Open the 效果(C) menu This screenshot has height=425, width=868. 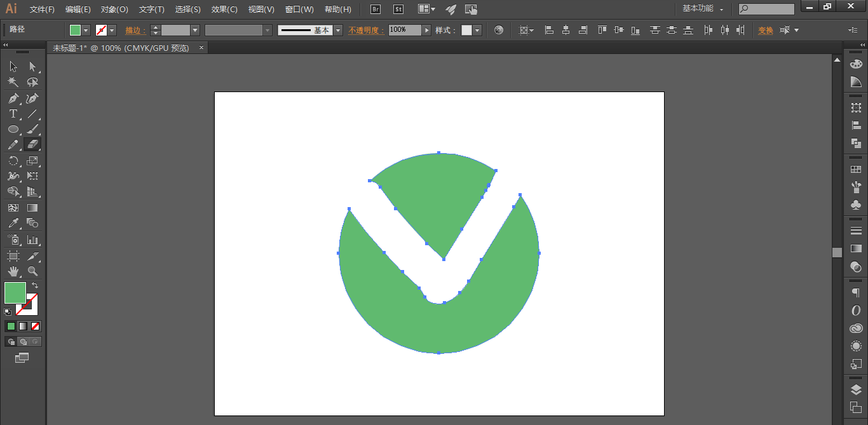coord(224,10)
